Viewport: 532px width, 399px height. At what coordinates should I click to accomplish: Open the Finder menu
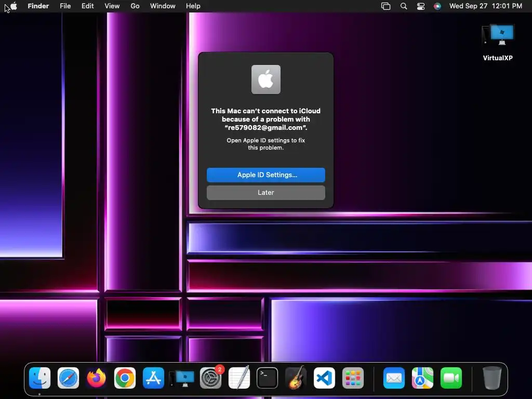[x=38, y=6]
